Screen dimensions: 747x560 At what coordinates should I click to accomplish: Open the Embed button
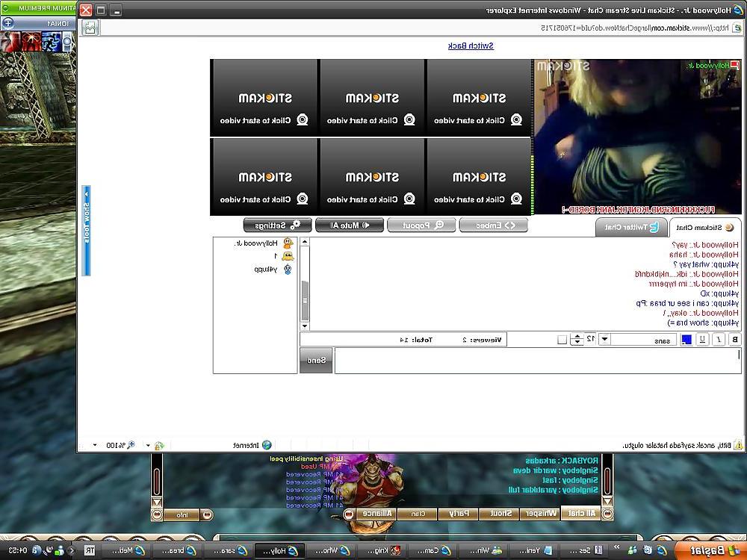click(494, 225)
